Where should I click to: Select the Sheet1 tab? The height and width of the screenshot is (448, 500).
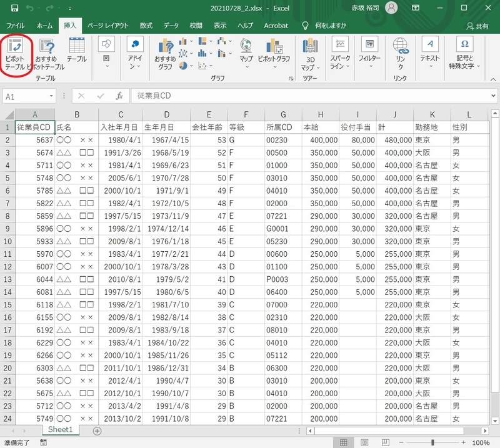point(60,429)
